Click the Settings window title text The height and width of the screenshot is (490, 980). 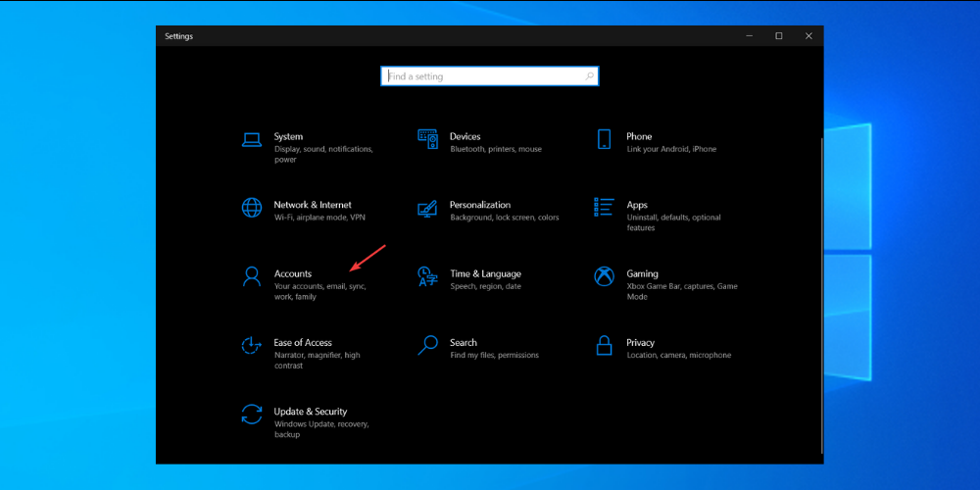tap(178, 36)
